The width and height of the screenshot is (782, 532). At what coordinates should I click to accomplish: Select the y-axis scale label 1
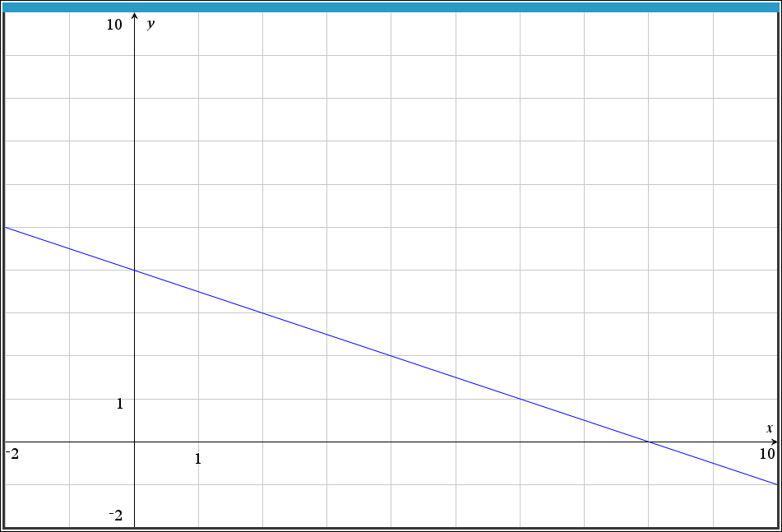(119, 404)
